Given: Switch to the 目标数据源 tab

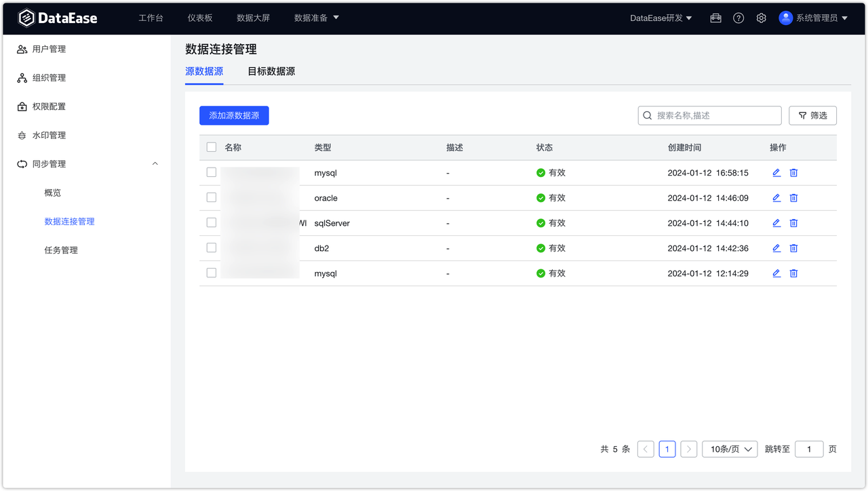Looking at the screenshot, I should click(x=271, y=71).
